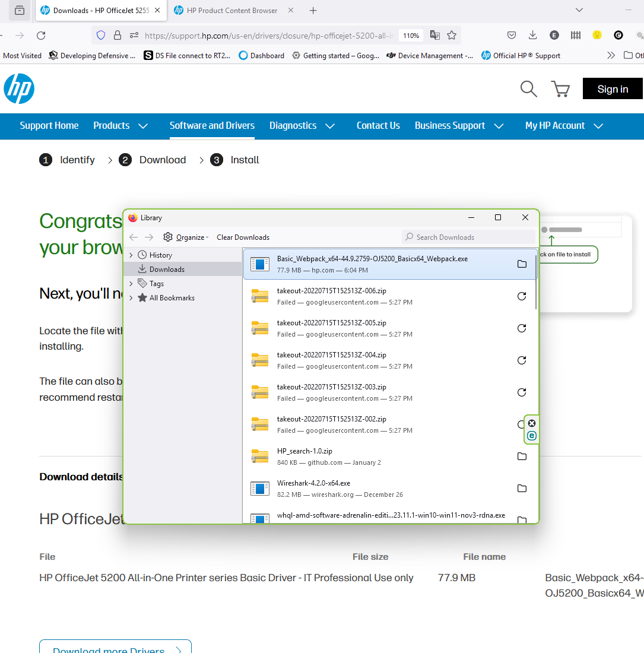Open the Organize dropdown menu
Image resolution: width=644 pixels, height=653 pixels.
click(186, 237)
